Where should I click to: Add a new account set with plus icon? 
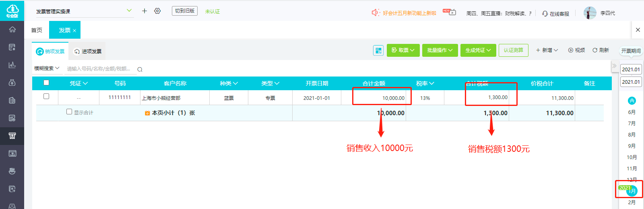point(144,11)
